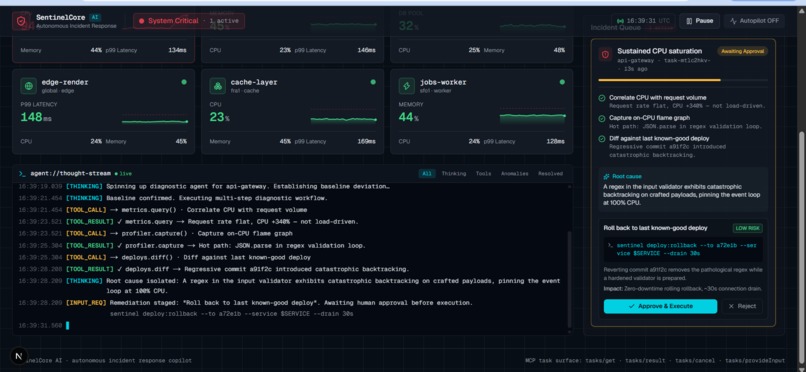The width and height of the screenshot is (806, 372).
Task: Click the cache-layer green status dot
Action: pos(373,82)
